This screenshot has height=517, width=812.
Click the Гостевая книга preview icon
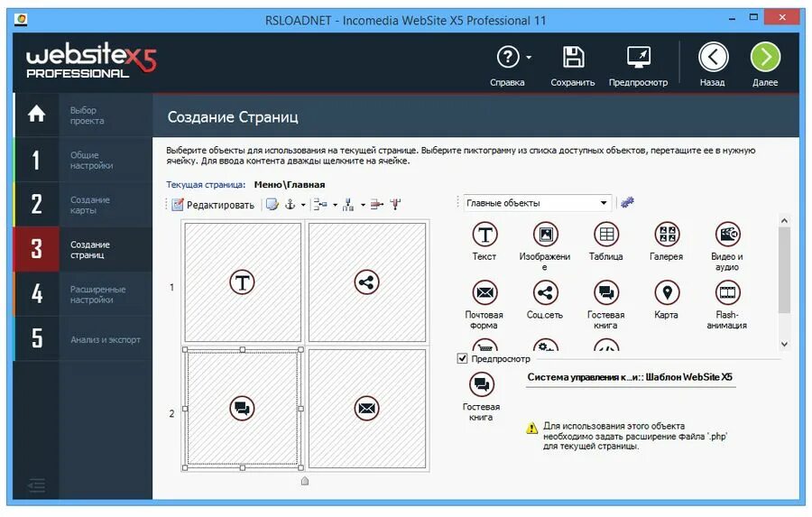coord(482,384)
